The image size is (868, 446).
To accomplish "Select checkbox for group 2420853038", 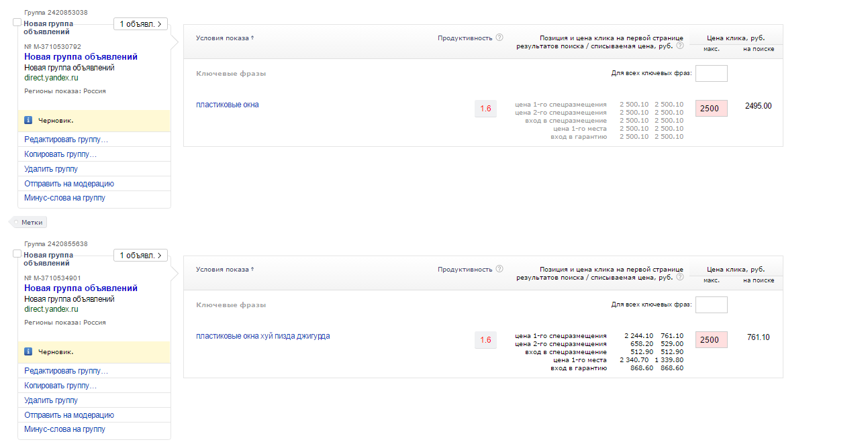I will pos(17,22).
